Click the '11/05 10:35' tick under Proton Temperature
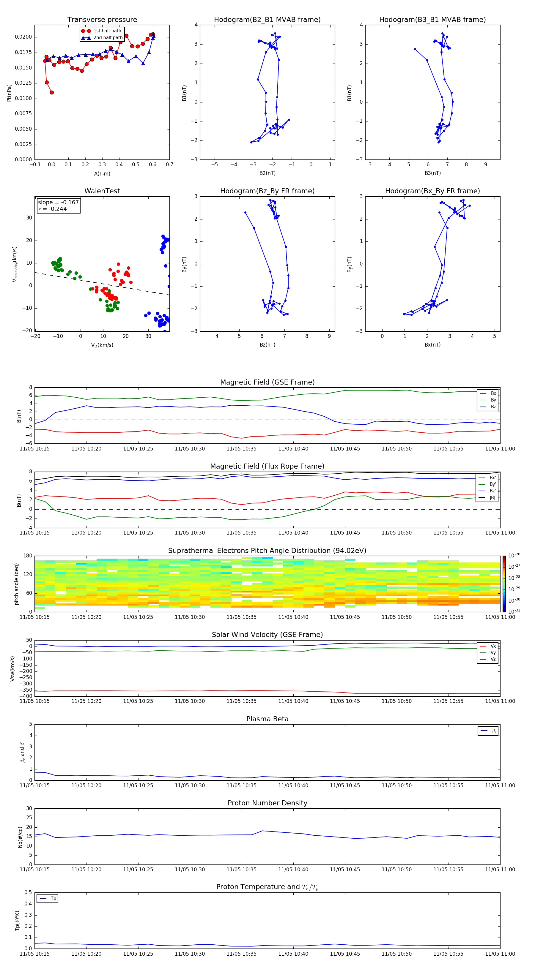The image size is (535, 980). (241, 954)
